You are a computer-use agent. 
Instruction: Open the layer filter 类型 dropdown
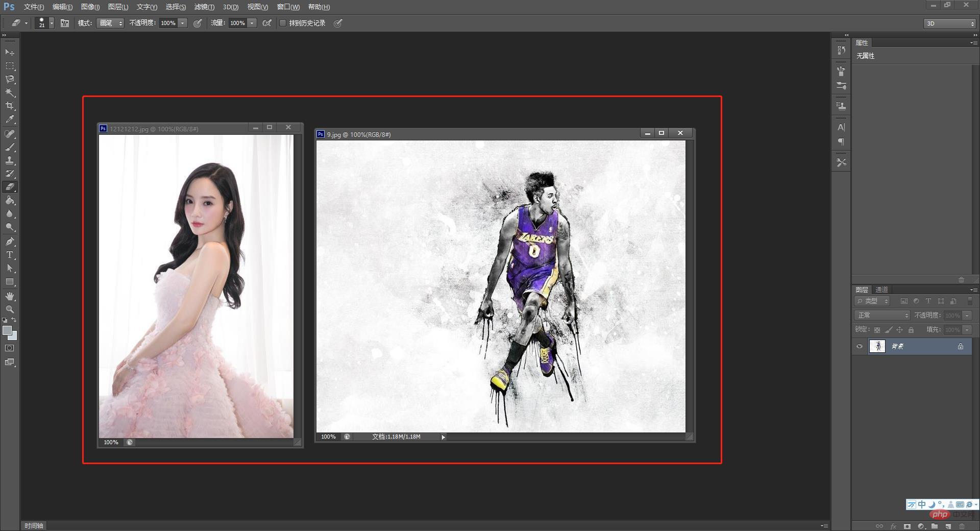coord(872,301)
